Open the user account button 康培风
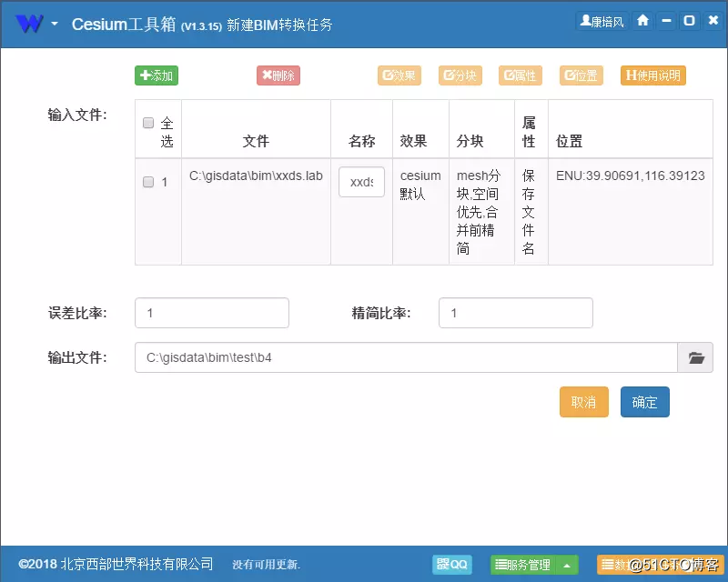Viewport: 728px width, 582px height. tap(602, 21)
